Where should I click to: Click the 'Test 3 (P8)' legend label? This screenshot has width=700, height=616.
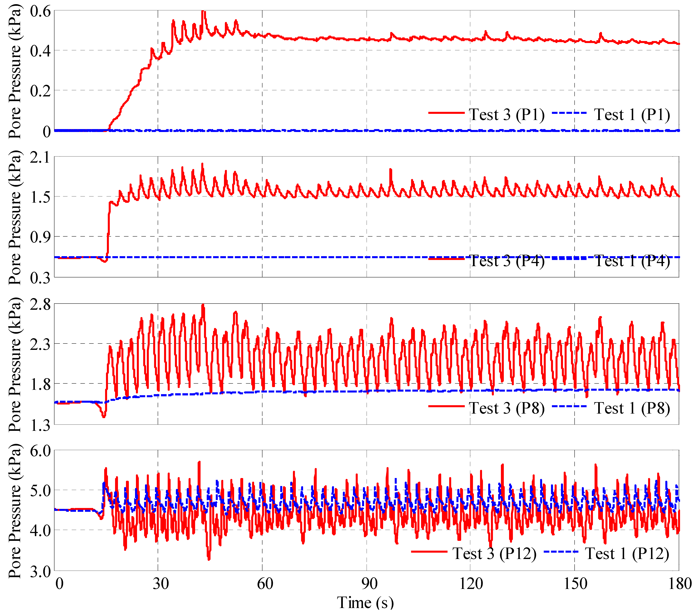pyautogui.click(x=507, y=408)
